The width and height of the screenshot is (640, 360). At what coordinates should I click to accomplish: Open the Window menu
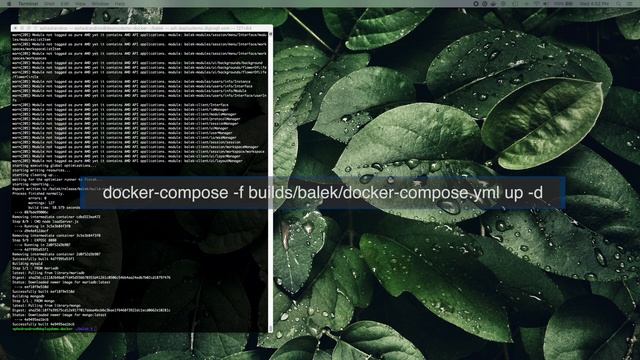(x=100, y=3)
